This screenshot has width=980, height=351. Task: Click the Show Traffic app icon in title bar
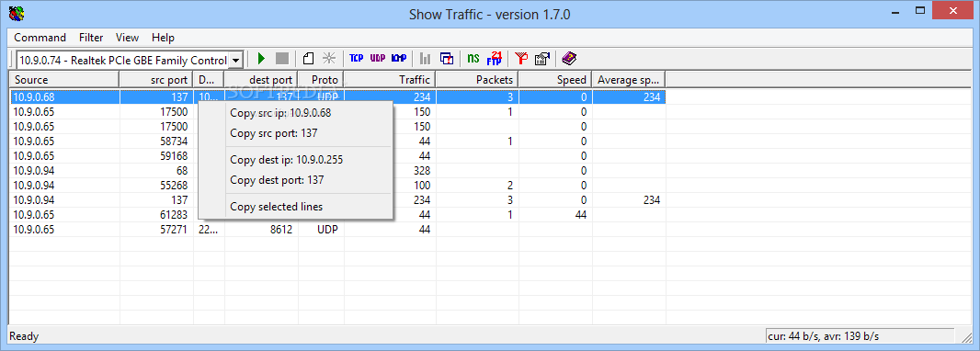click(17, 13)
